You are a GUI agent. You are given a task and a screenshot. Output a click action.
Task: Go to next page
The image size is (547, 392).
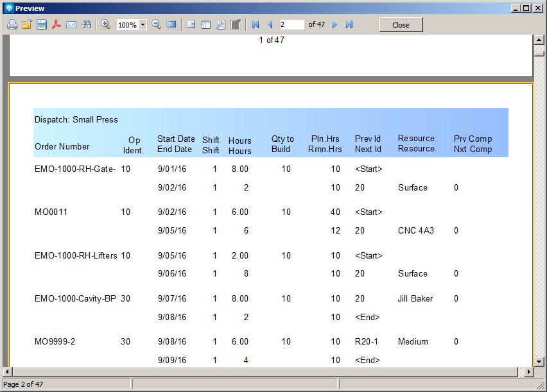(334, 24)
